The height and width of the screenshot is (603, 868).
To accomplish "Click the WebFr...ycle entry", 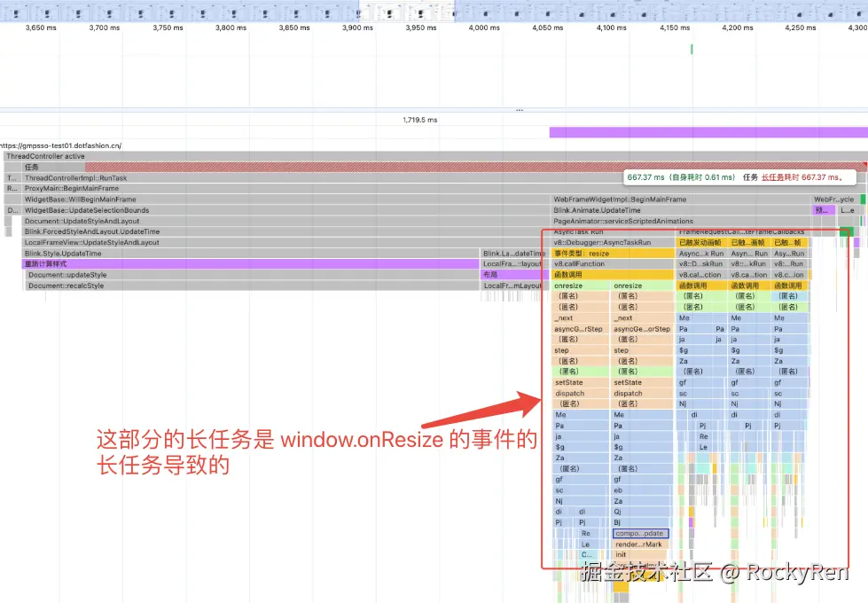I will [x=834, y=200].
